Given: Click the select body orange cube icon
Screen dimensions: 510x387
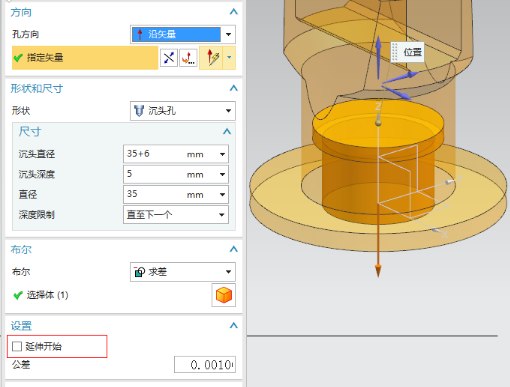Looking at the screenshot, I should pos(224,295).
